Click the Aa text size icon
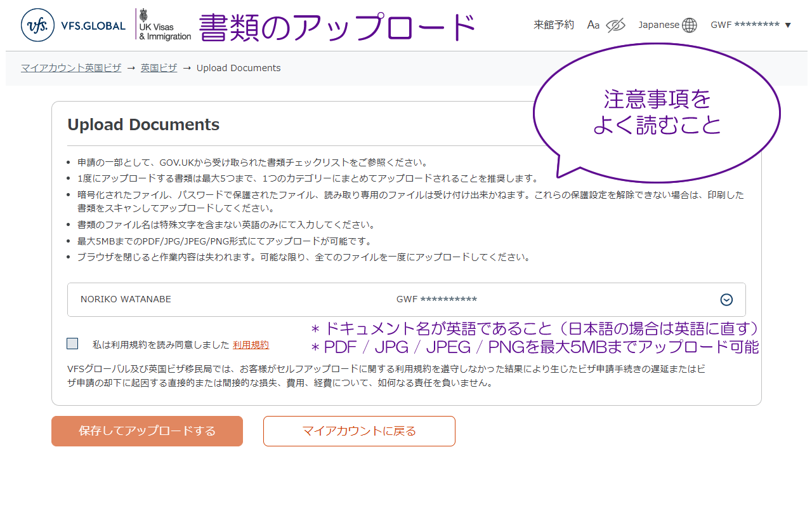This screenshot has width=812, height=508. pos(593,25)
